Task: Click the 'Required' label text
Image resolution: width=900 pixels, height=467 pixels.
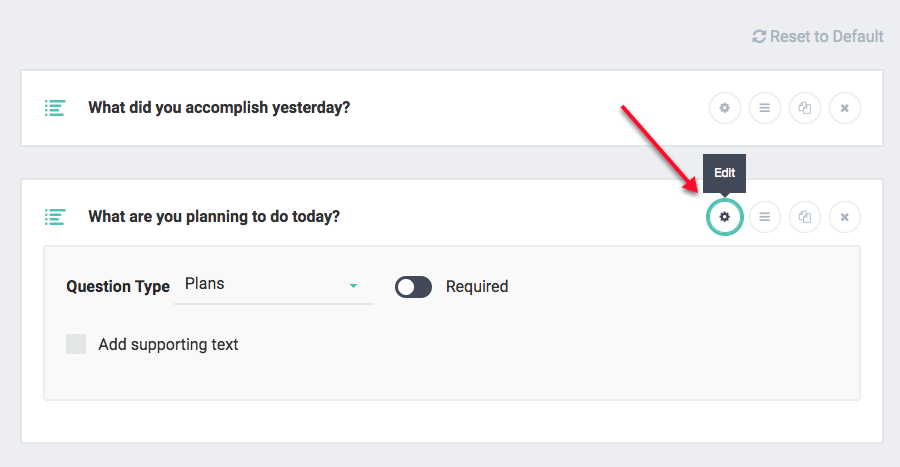Action: (477, 287)
